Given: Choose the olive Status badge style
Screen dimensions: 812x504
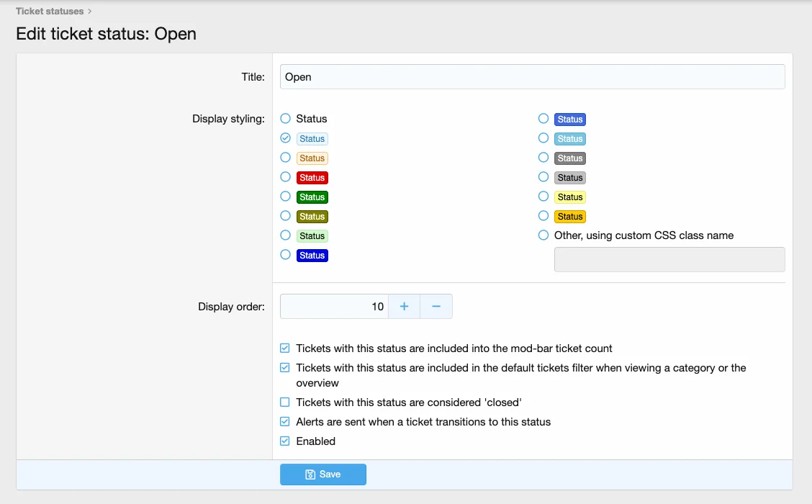Looking at the screenshot, I should pyautogui.click(x=286, y=216).
